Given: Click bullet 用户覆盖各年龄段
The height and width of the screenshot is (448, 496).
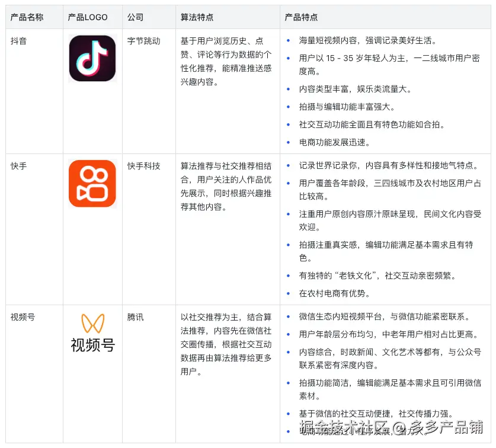Looking at the screenshot, I should click(390, 190).
